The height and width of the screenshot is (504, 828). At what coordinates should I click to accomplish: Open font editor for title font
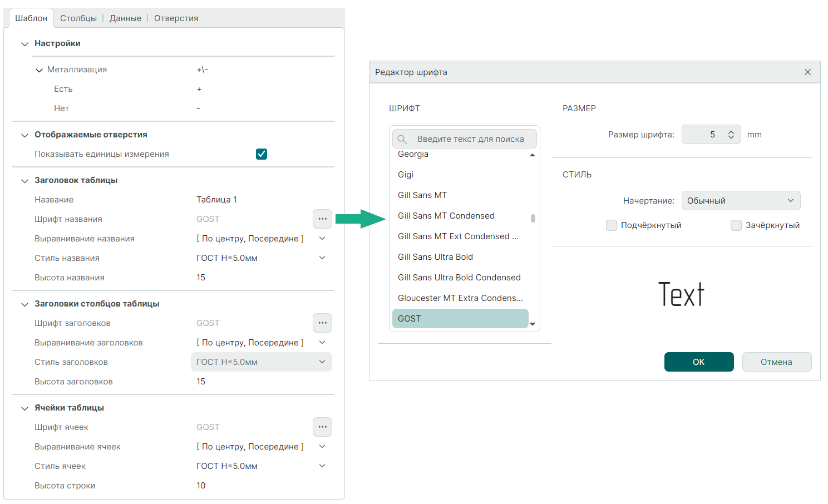click(x=322, y=219)
